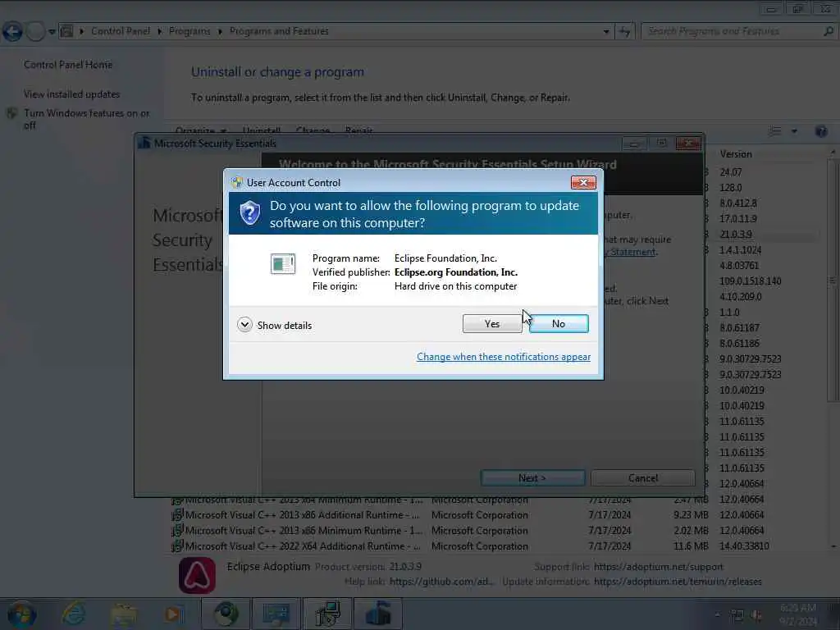This screenshot has width=840, height=630.
Task: Click Yes in the User Account Control dialog
Action: point(492,323)
